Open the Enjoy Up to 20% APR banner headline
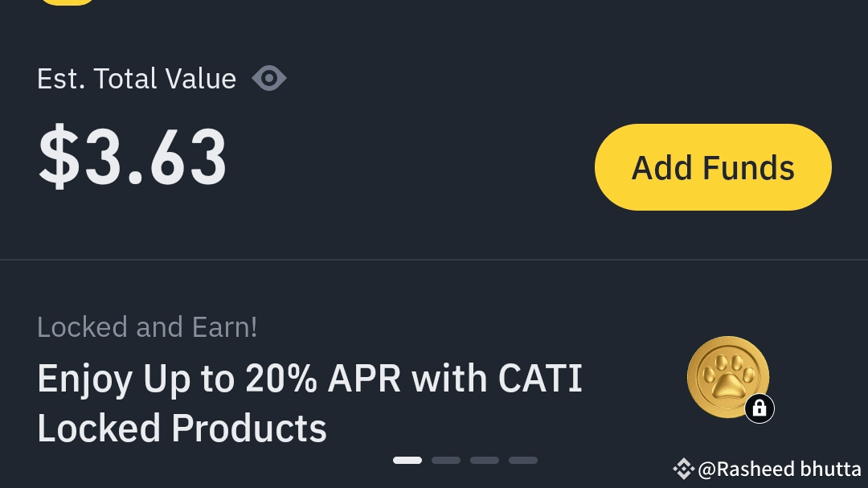The width and height of the screenshot is (868, 488). click(x=309, y=378)
